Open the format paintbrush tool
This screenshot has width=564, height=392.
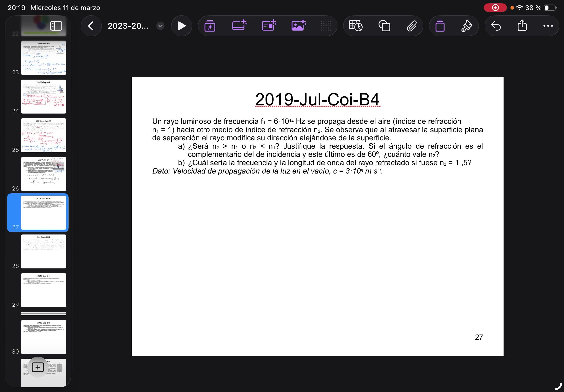(x=466, y=26)
